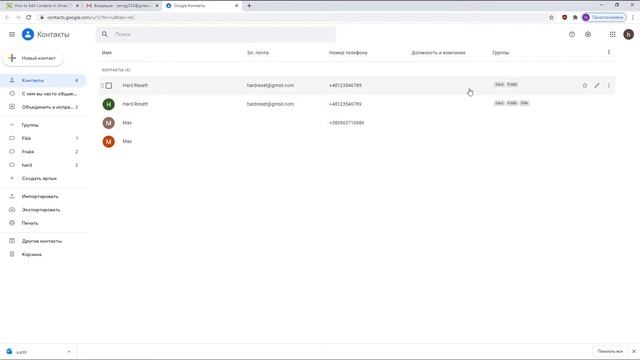Image resolution: width=640 pixels, height=360 pixels.
Task: Close the Google Контакты tab
Action: (x=236, y=6)
